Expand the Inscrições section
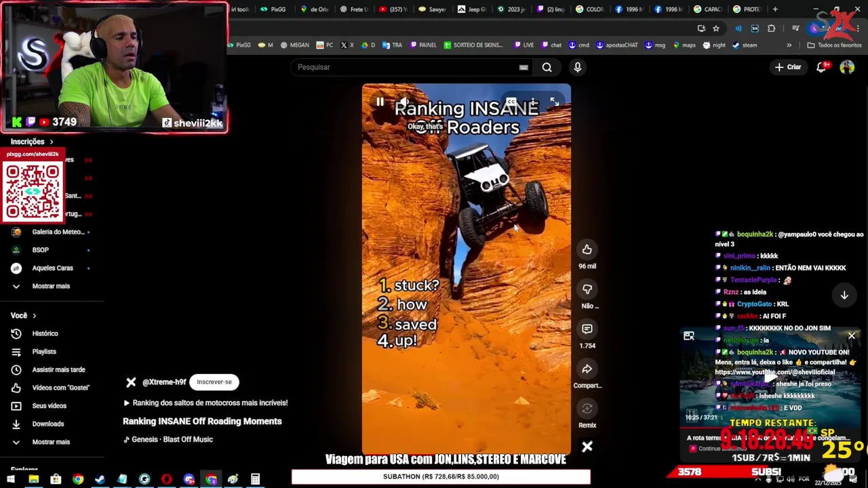This screenshot has width=868, height=488. click(x=32, y=142)
